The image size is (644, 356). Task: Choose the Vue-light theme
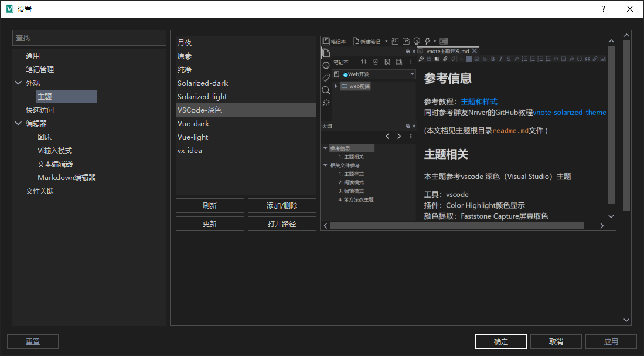(246, 137)
